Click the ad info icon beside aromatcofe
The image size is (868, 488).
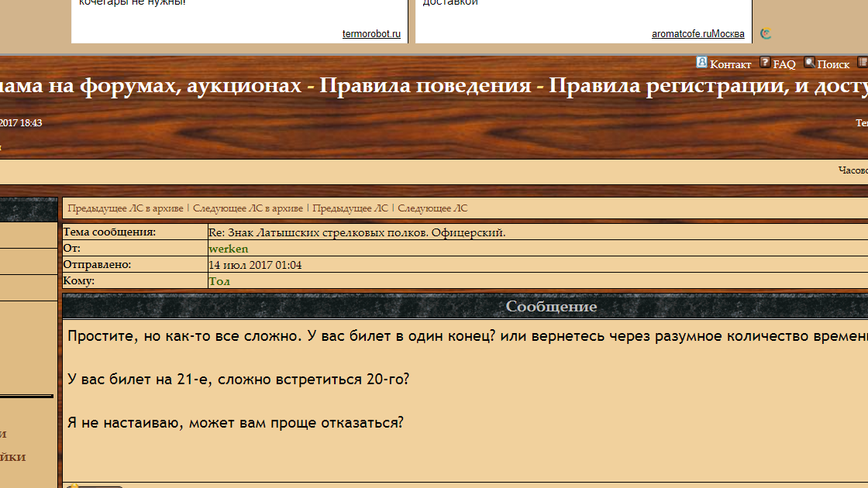(x=766, y=34)
